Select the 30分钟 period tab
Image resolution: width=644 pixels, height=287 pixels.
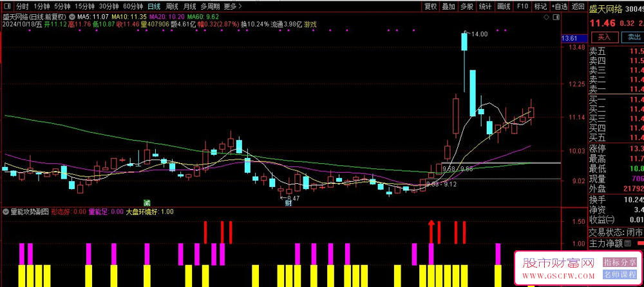click(x=109, y=6)
